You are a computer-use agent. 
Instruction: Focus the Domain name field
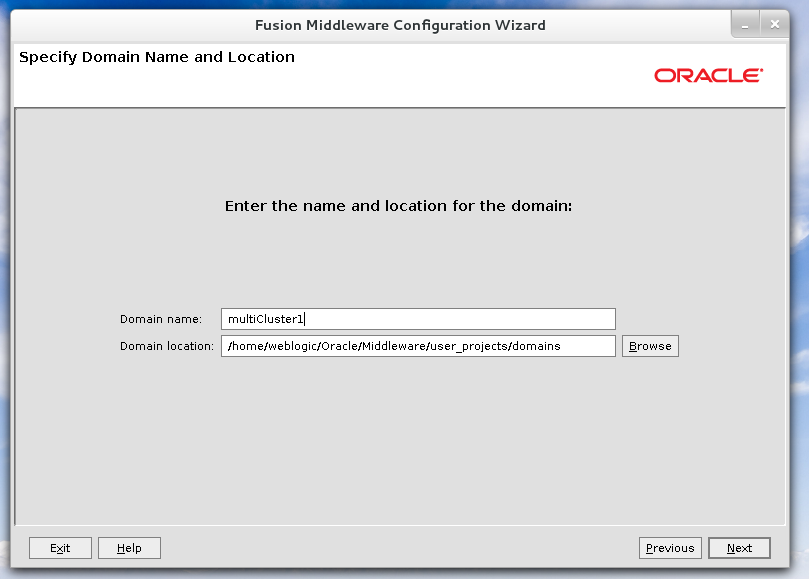418,319
